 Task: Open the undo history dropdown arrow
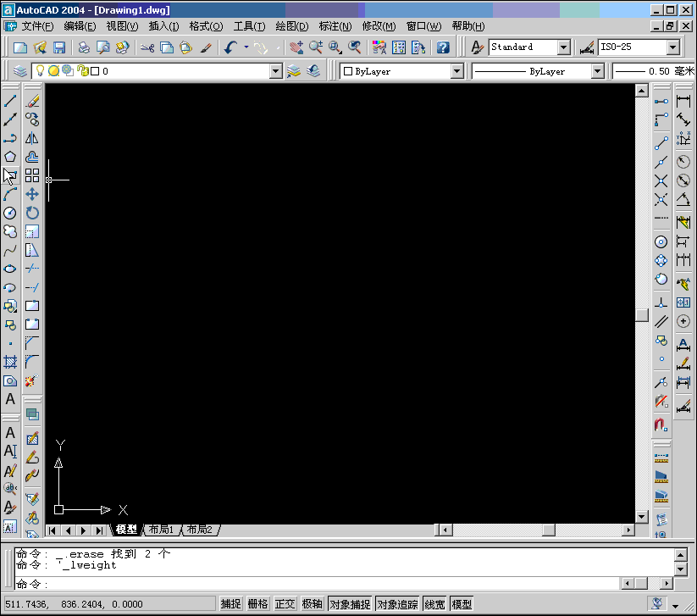pos(246,47)
